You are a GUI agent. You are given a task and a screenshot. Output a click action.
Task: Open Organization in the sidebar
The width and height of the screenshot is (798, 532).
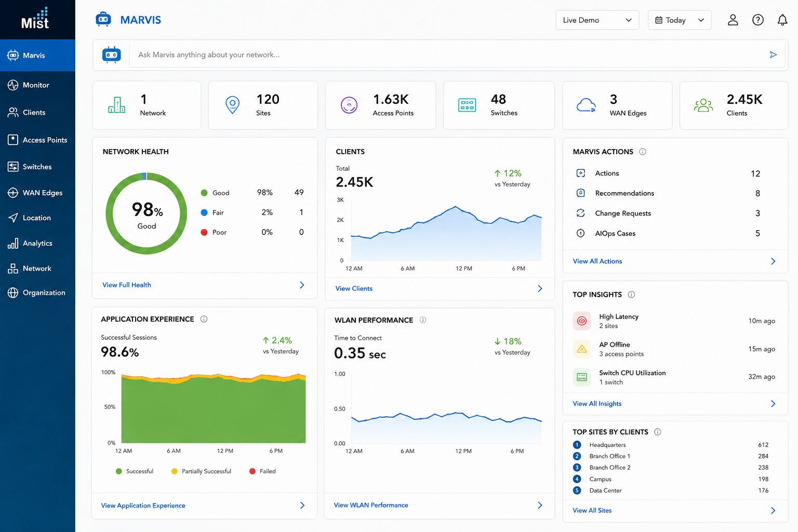(x=37, y=293)
